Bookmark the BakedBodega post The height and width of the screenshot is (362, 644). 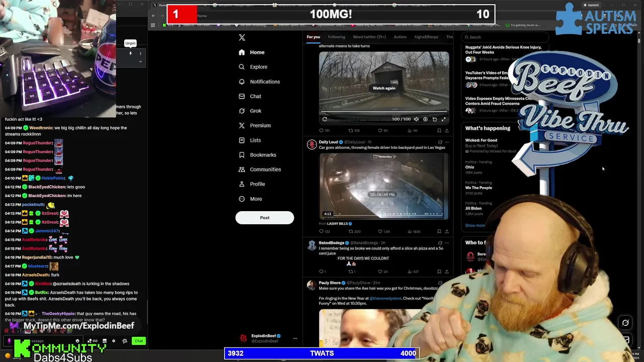click(439, 272)
